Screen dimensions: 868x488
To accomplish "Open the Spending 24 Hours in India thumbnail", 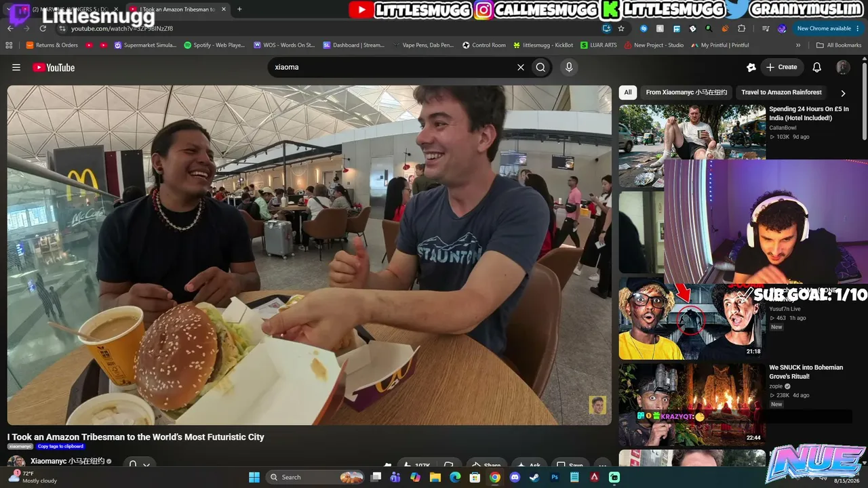I will pyautogui.click(x=692, y=131).
